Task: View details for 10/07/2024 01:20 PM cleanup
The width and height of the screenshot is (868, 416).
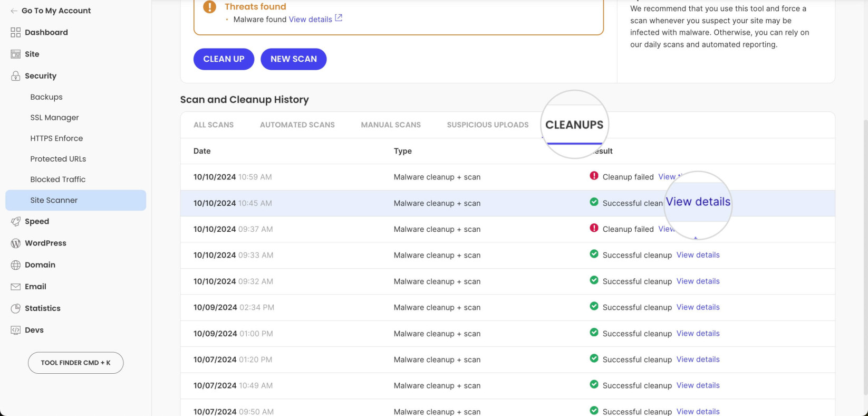Action: click(698, 360)
